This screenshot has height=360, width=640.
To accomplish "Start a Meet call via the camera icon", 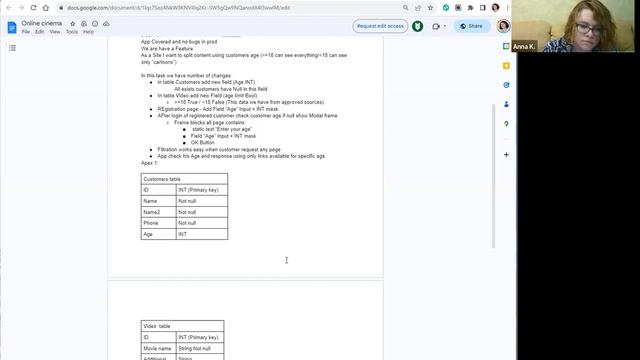I will [x=436, y=27].
